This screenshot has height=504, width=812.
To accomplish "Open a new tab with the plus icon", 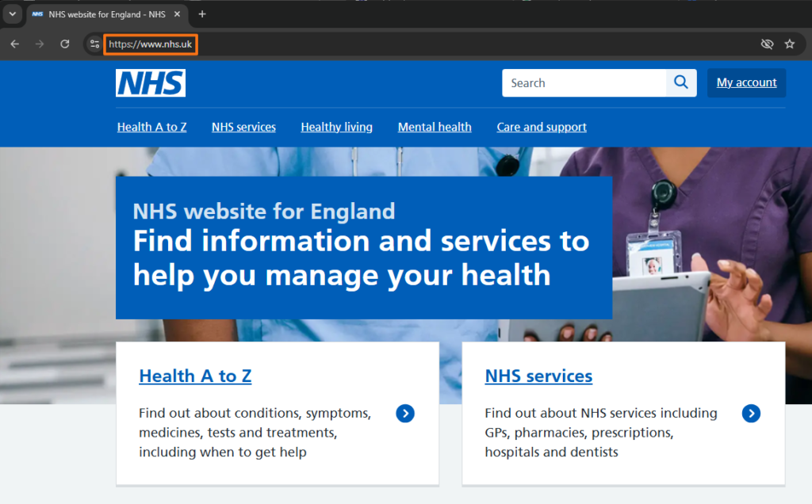I will (x=202, y=14).
